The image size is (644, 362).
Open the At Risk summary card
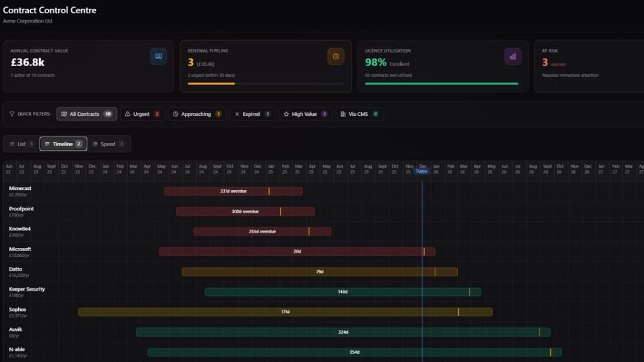click(589, 66)
